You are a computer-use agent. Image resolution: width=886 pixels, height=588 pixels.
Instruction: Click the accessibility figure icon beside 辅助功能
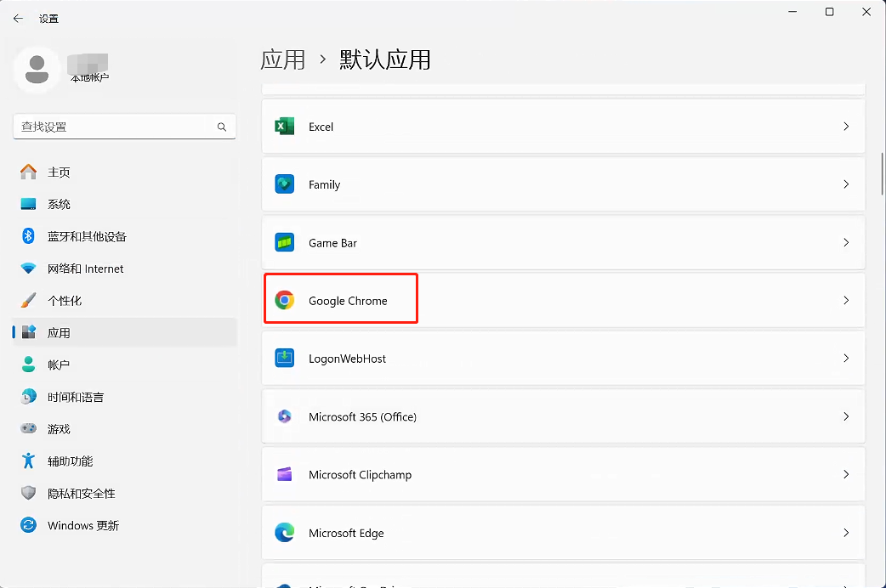[28, 461]
